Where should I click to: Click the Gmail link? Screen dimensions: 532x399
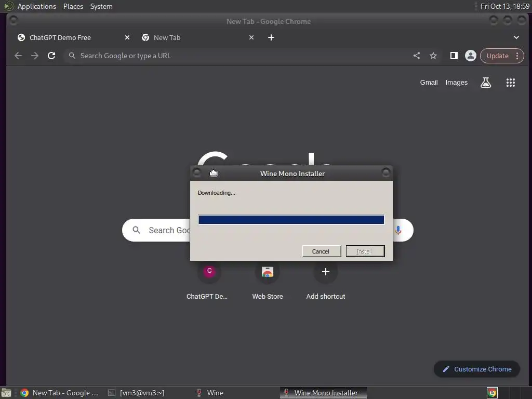click(429, 83)
